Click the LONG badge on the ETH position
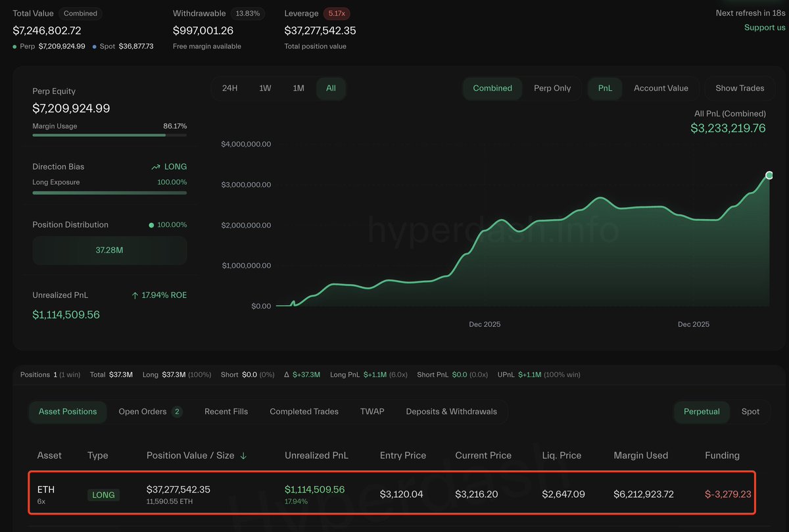This screenshot has height=532, width=789. [103, 495]
